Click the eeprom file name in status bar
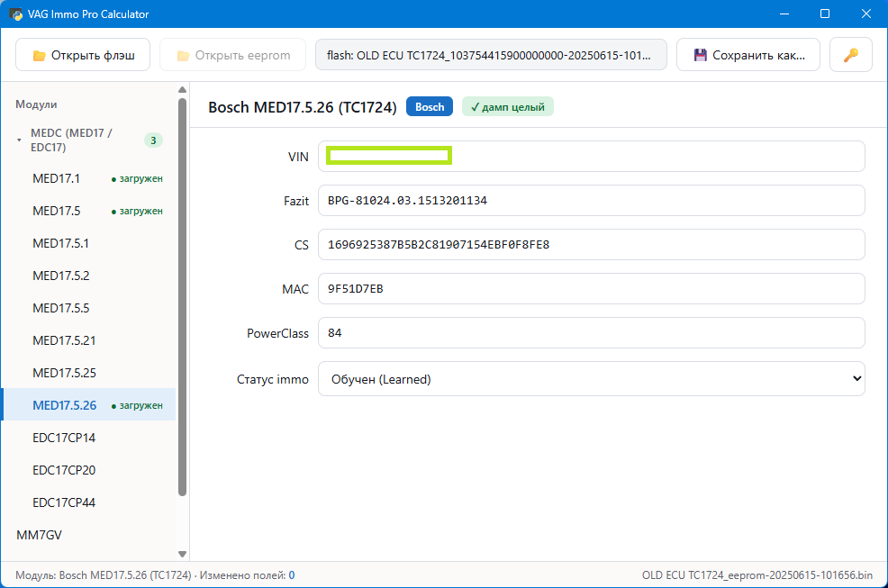The width and height of the screenshot is (888, 588). coord(757,575)
